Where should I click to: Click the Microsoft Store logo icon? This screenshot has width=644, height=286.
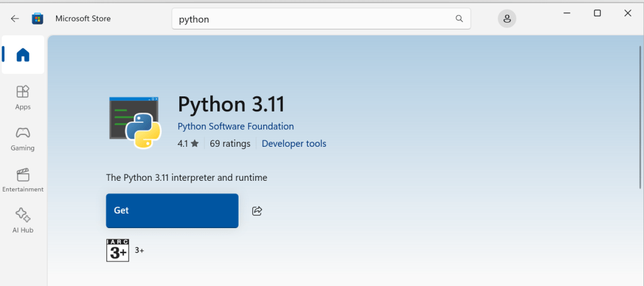[x=38, y=18]
